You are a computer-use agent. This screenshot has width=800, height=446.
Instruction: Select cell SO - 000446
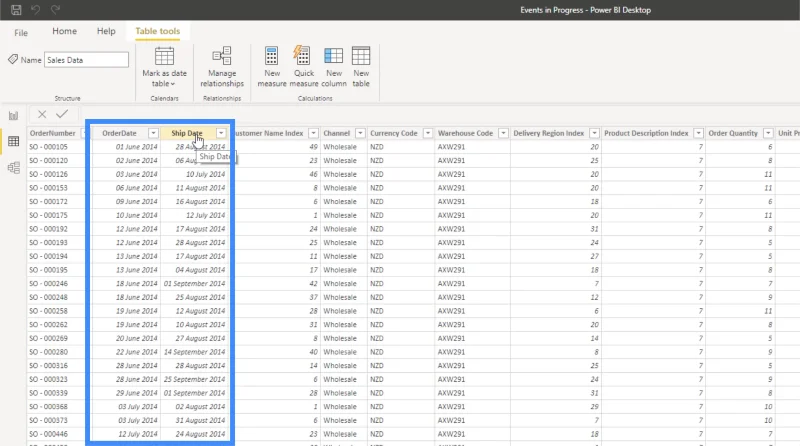click(x=48, y=434)
